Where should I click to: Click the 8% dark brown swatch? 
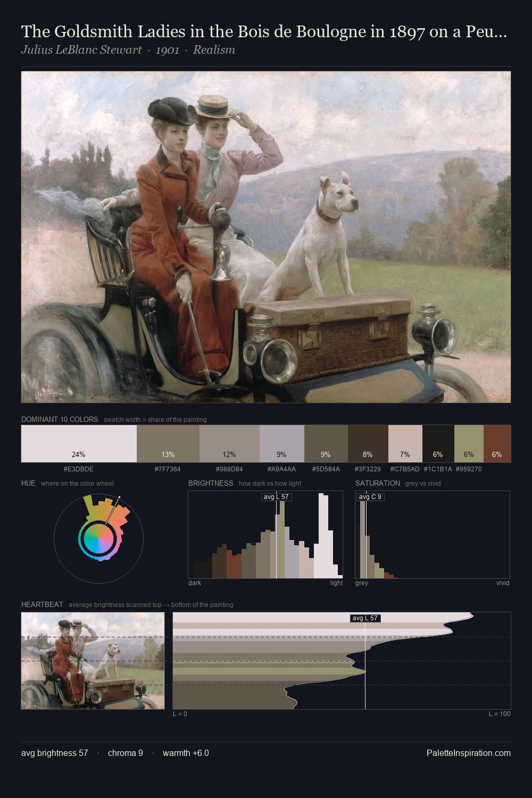pos(368,443)
